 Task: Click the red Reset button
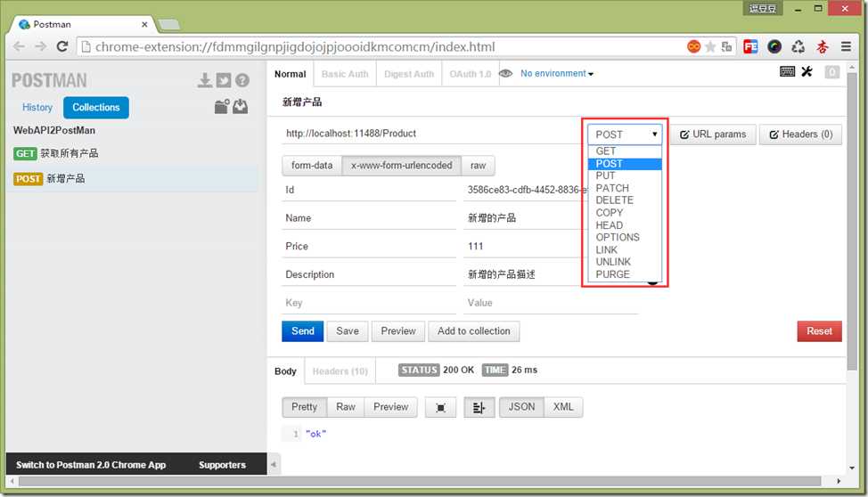819,331
